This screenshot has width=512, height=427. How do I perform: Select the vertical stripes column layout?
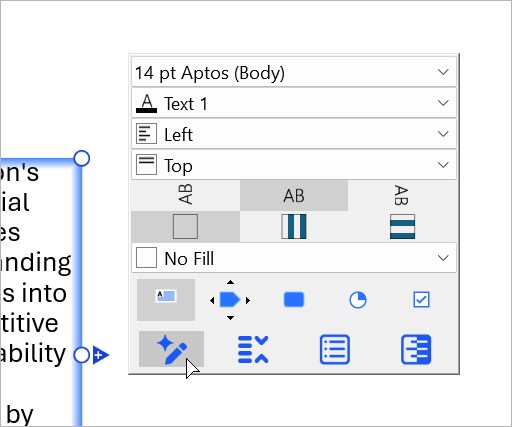294,227
